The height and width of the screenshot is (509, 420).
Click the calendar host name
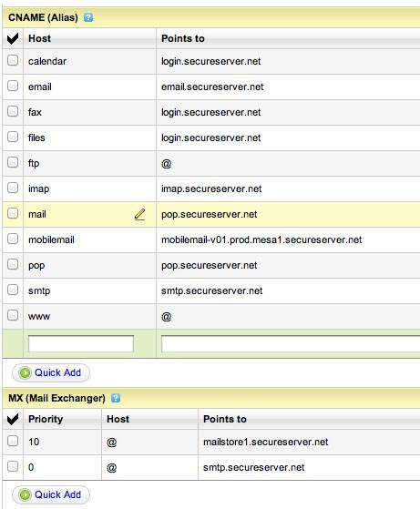click(x=47, y=61)
